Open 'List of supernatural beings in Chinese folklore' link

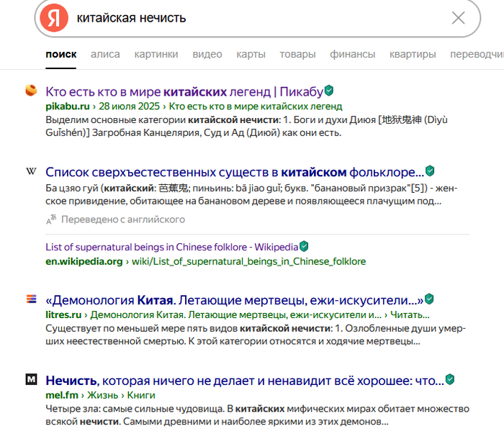171,247
